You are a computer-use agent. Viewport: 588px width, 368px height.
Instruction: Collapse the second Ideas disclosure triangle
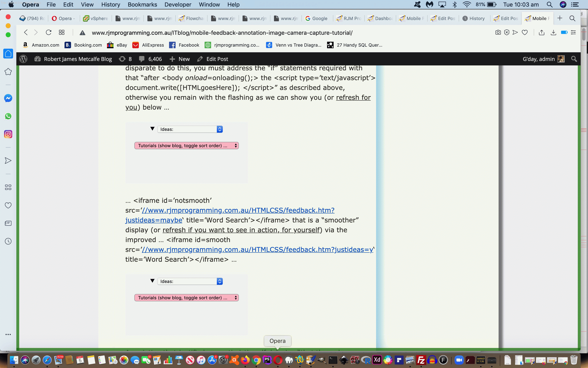pyautogui.click(x=152, y=281)
